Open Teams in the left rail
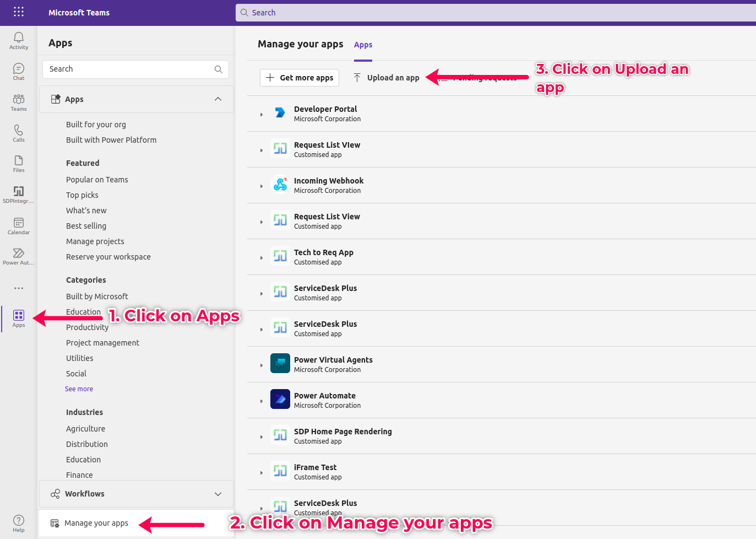 (19, 103)
